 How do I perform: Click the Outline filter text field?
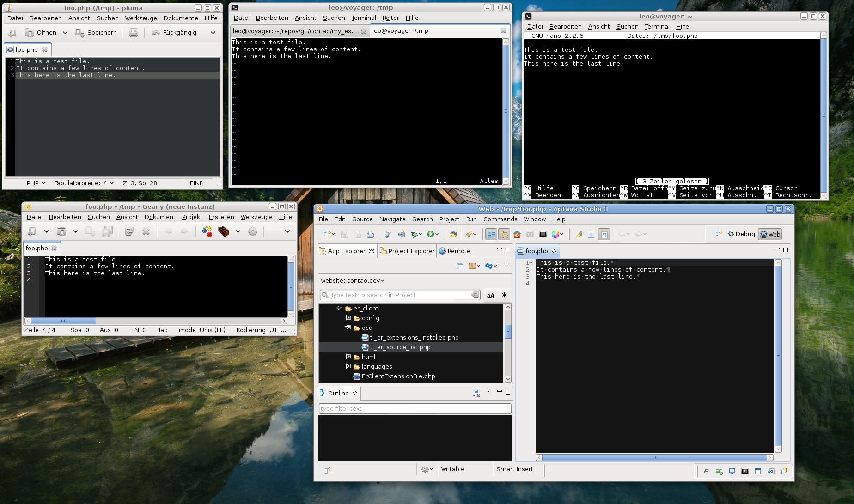point(415,408)
